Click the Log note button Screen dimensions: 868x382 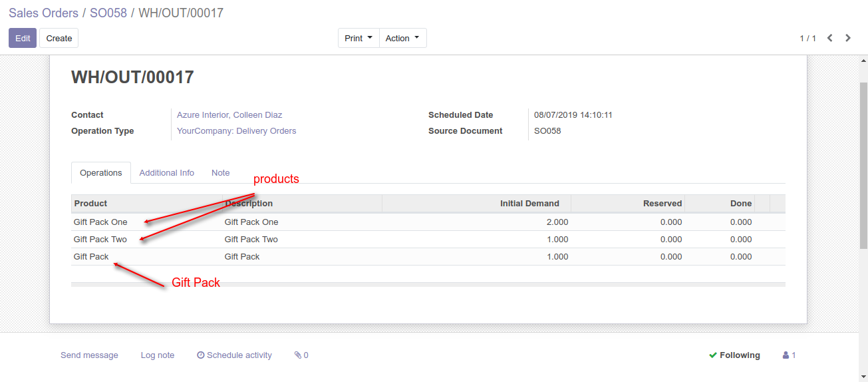(x=158, y=355)
